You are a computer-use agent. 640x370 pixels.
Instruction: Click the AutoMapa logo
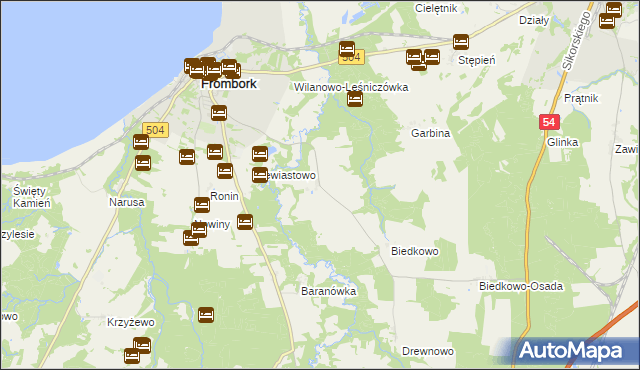coord(571,351)
